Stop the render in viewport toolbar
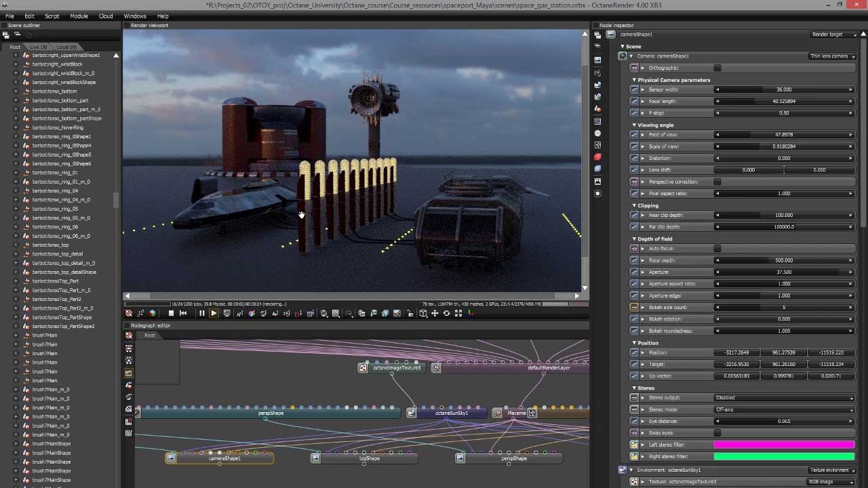 pyautogui.click(x=171, y=313)
